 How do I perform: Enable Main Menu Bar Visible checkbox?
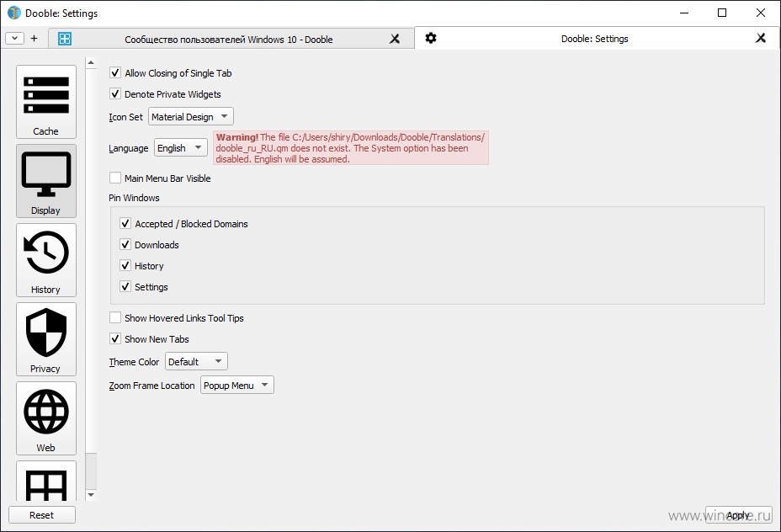pos(115,178)
